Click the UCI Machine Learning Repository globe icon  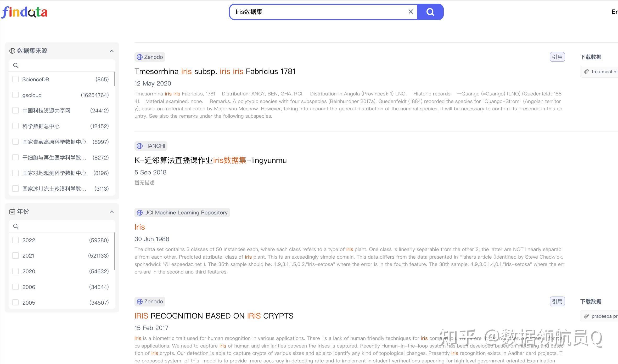140,212
